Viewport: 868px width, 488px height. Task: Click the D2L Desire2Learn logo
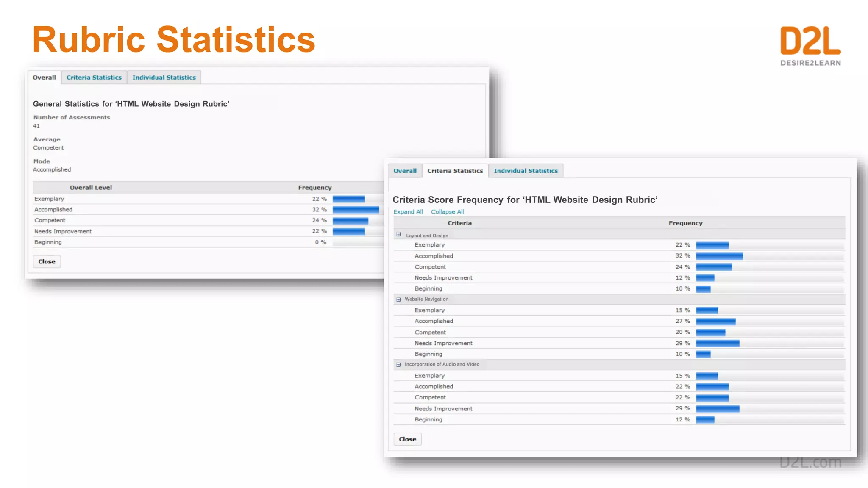pos(810,46)
